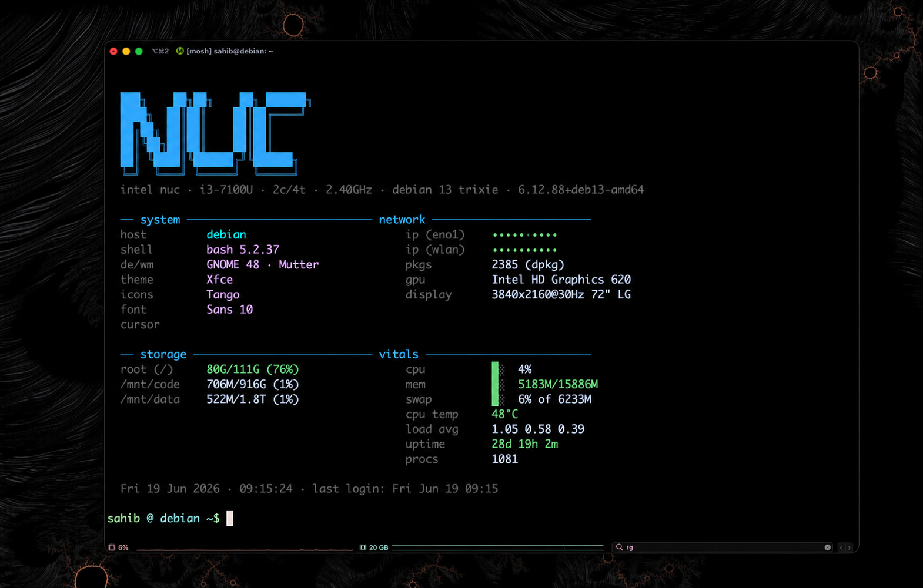This screenshot has height=588, width=923.
Task: Click the date 'Fri 19 Jun 2026'
Action: coord(170,489)
